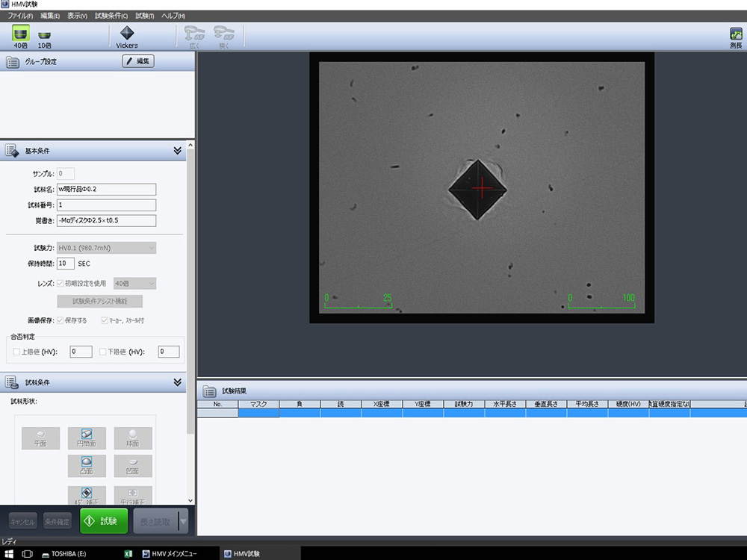This screenshot has height=560, width=747.
Task: Click the Vickers indenter icon
Action: tap(127, 34)
